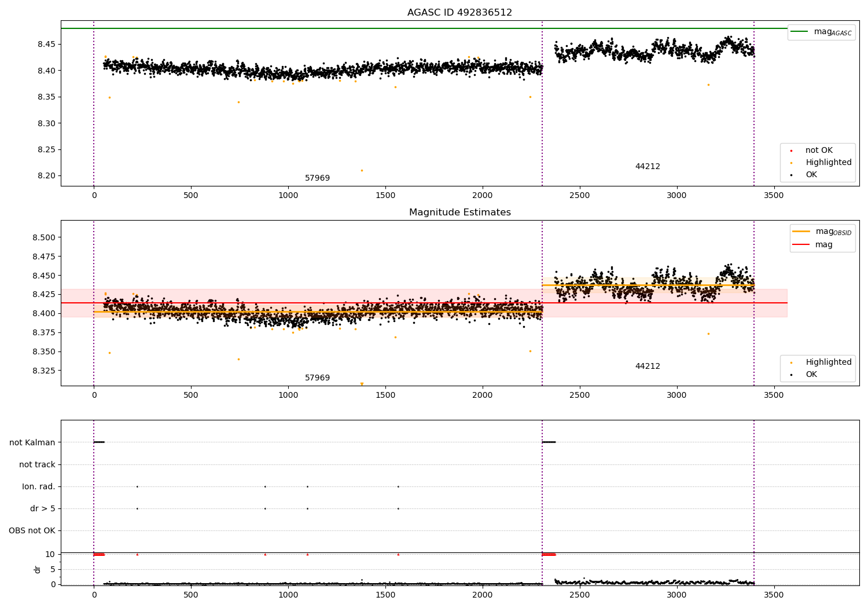The height and width of the screenshot is (608, 868).
Task: Click the 8.350 y-tick in middle plot
Action: pos(44,352)
